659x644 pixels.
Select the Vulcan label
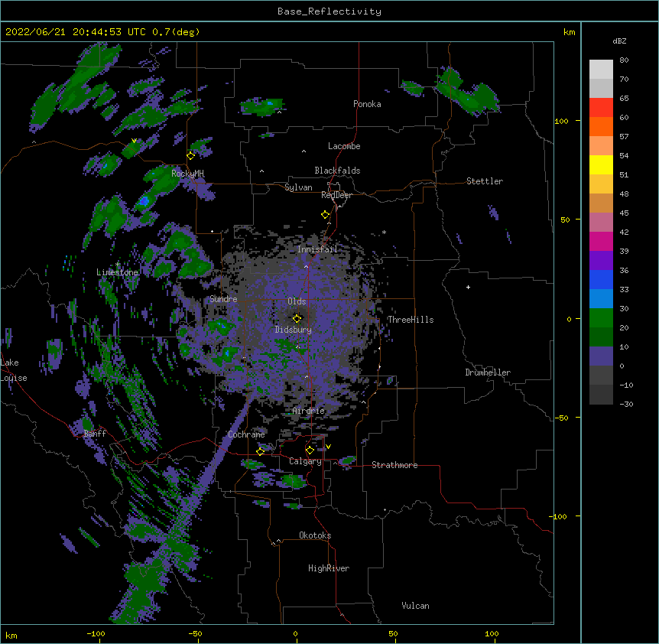click(x=415, y=606)
